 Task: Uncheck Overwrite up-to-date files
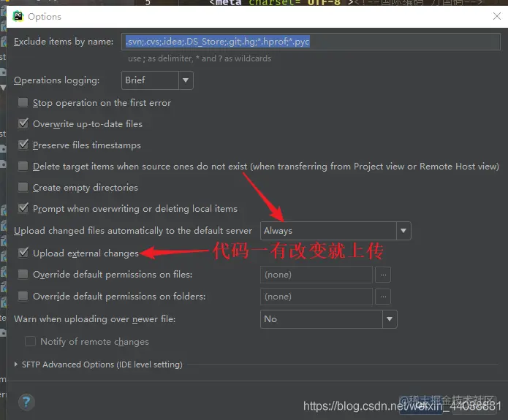(x=23, y=123)
